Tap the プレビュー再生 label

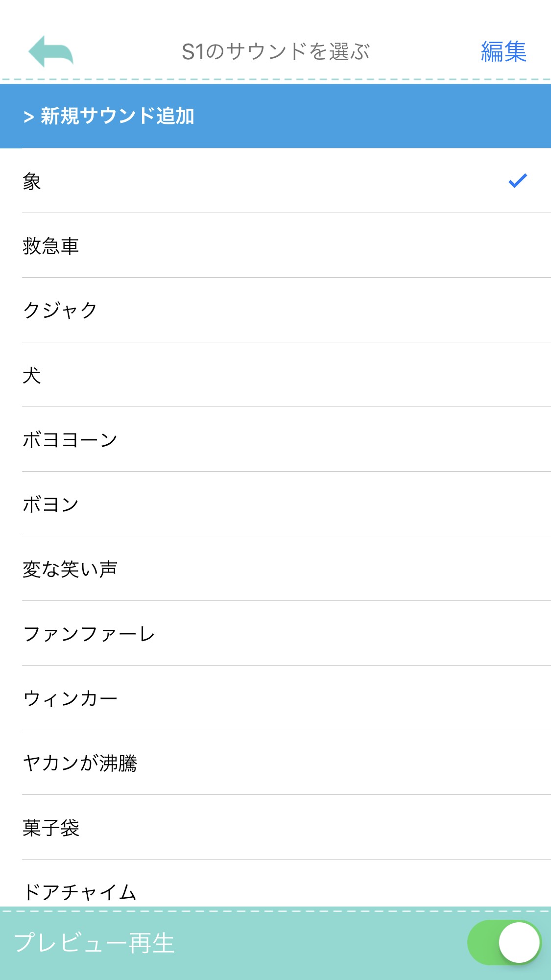(x=95, y=943)
